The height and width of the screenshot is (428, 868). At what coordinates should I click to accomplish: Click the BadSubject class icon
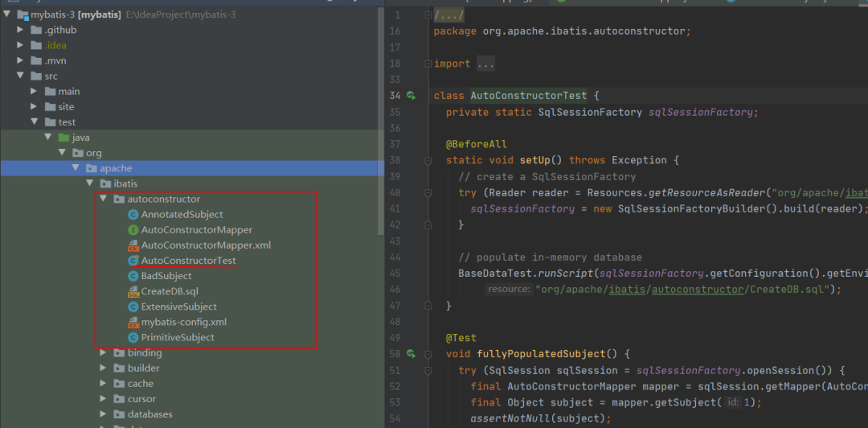[x=133, y=275]
